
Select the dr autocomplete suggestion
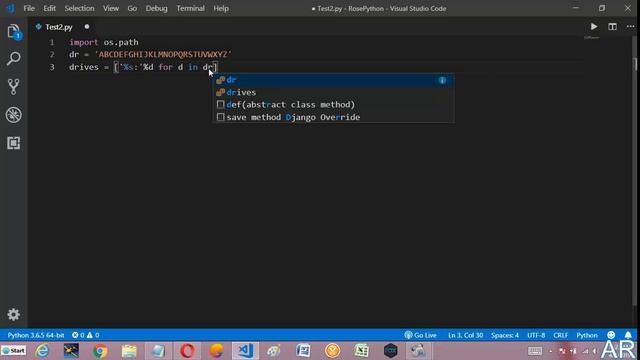point(334,80)
